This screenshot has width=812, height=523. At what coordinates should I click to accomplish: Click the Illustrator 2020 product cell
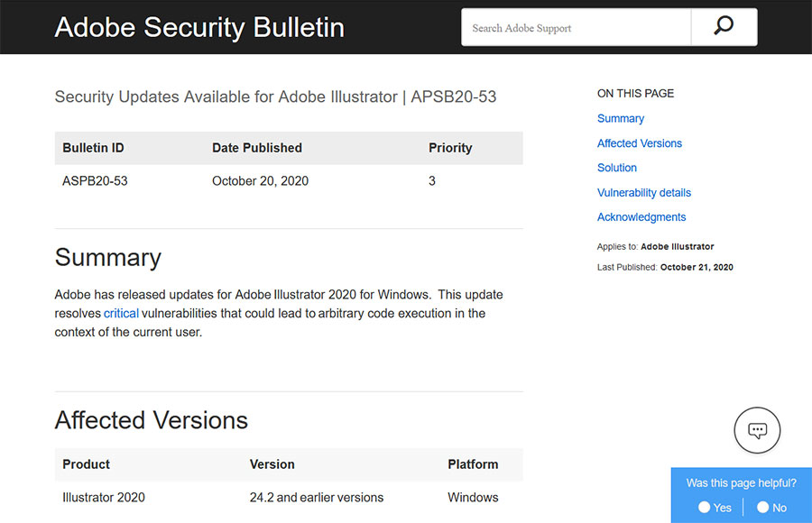(104, 497)
